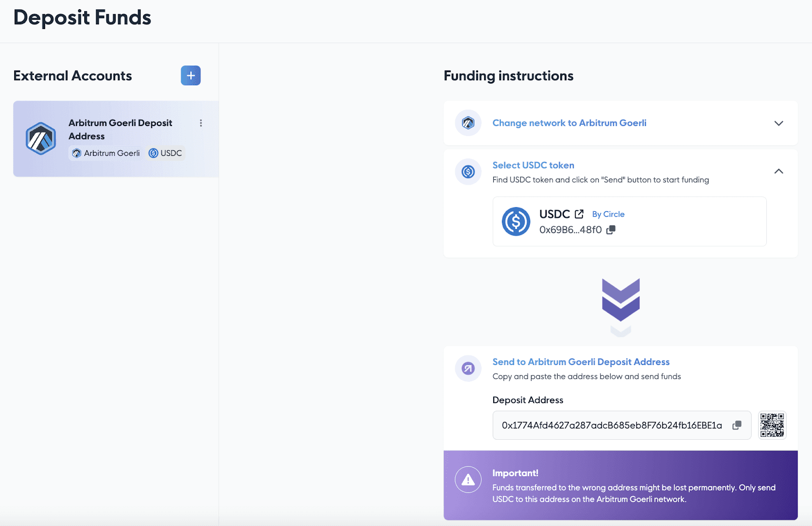The width and height of the screenshot is (812, 526).
Task: Click the USDC coin logo in token card
Action: pyautogui.click(x=516, y=221)
